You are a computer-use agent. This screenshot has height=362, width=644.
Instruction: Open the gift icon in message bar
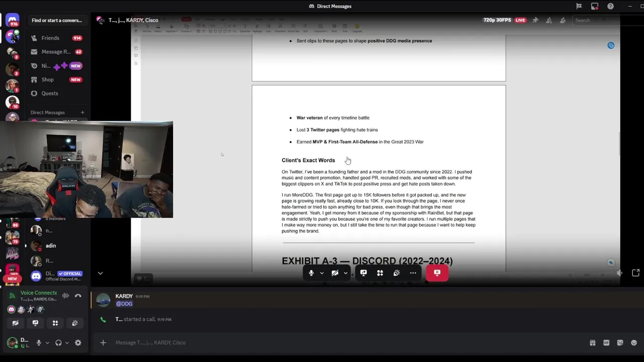pyautogui.click(x=593, y=343)
